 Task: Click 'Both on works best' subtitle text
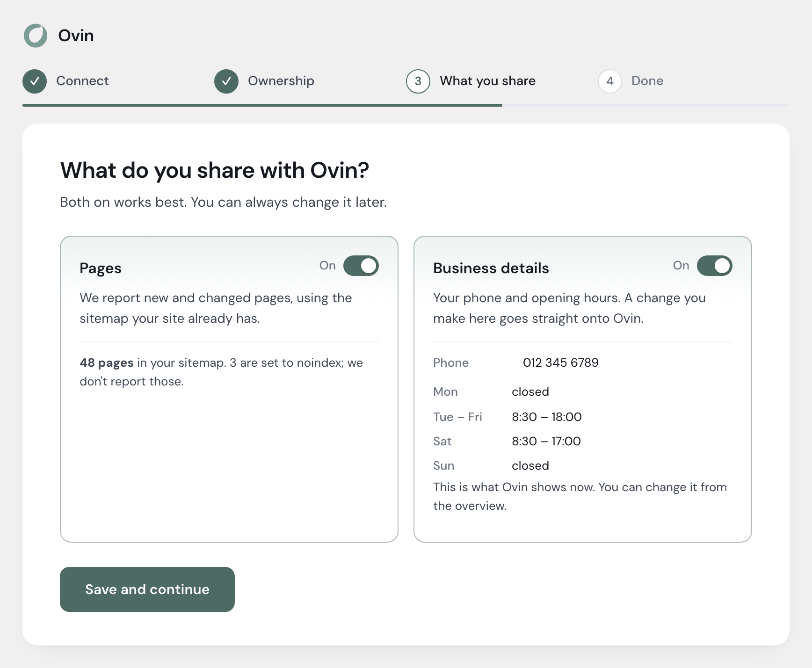pos(224,202)
